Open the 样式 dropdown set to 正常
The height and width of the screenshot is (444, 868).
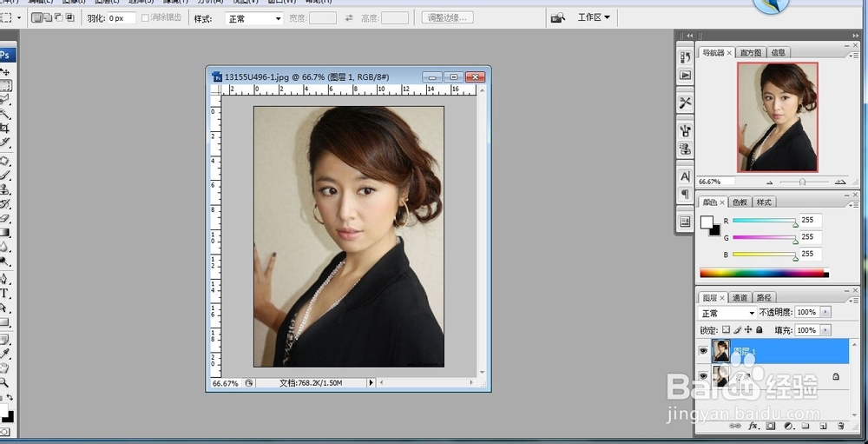(254, 18)
